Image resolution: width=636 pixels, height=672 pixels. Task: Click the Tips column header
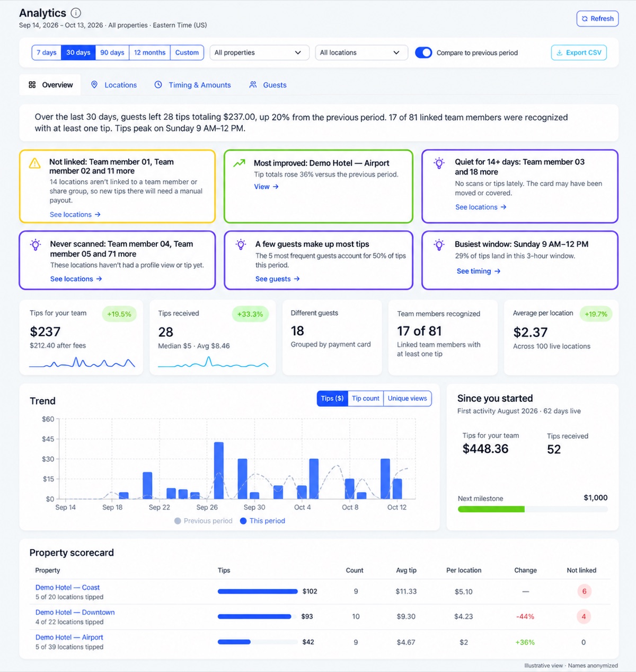(224, 570)
